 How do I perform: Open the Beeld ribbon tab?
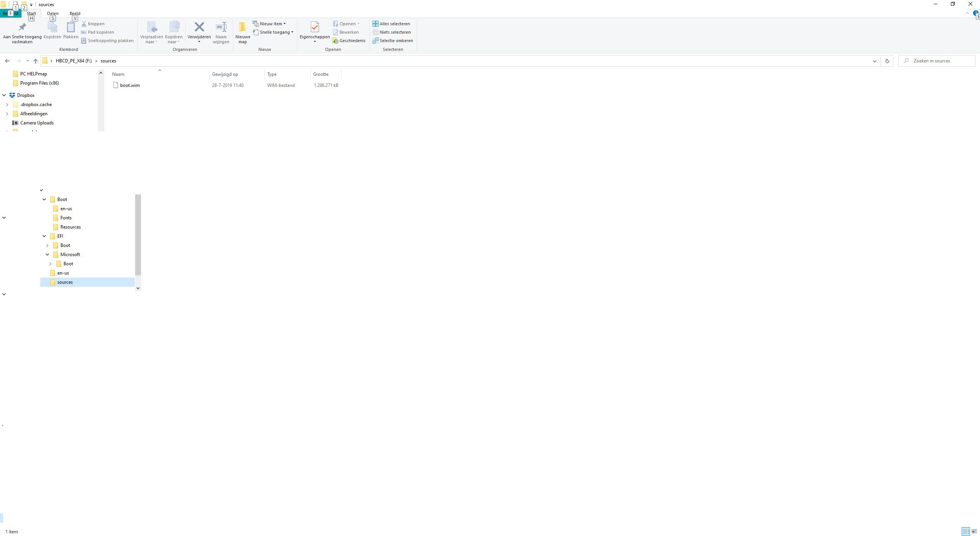pyautogui.click(x=75, y=13)
